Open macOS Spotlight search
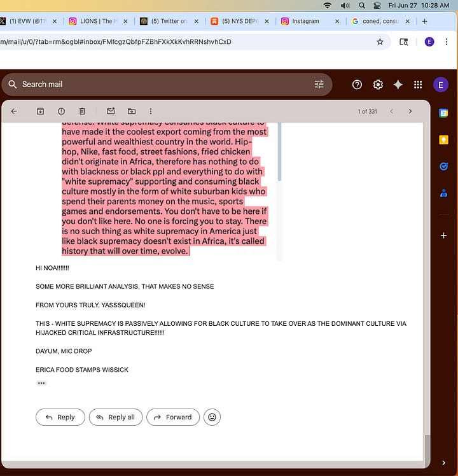 click(x=361, y=6)
